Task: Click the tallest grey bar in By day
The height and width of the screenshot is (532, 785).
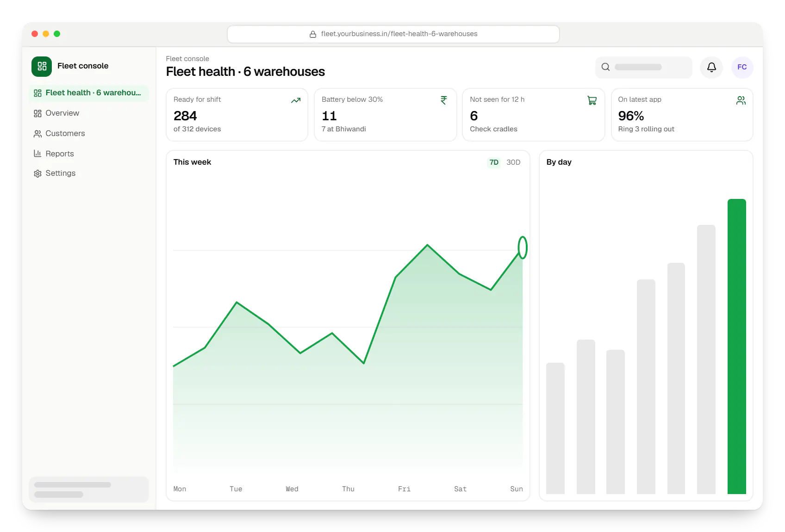Action: pyautogui.click(x=706, y=359)
